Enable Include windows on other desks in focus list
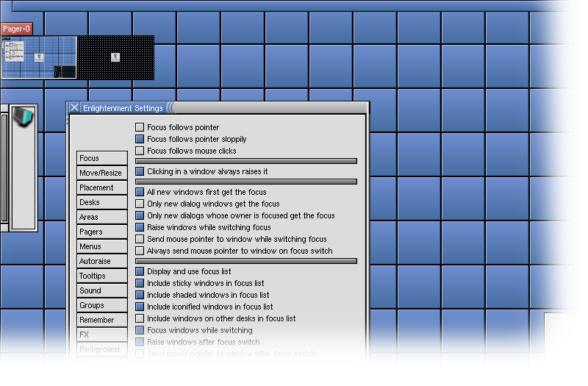588x386 pixels. [140, 318]
